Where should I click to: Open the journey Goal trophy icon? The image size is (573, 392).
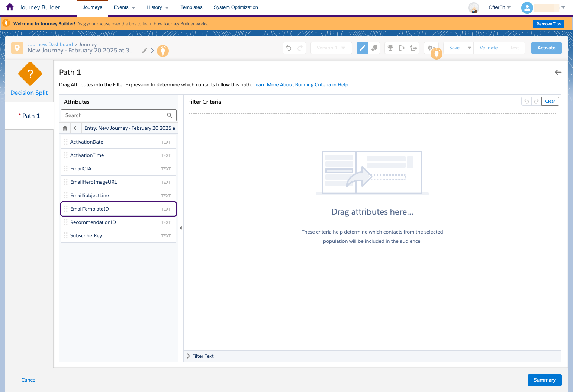click(x=390, y=48)
